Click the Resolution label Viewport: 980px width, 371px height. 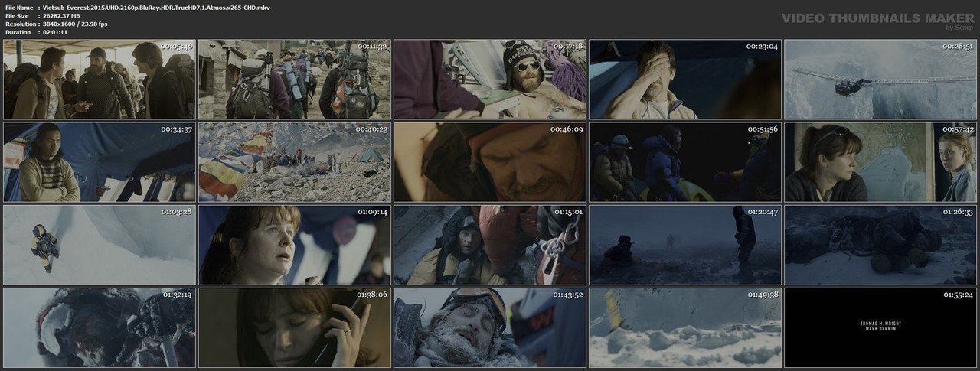tap(19, 24)
